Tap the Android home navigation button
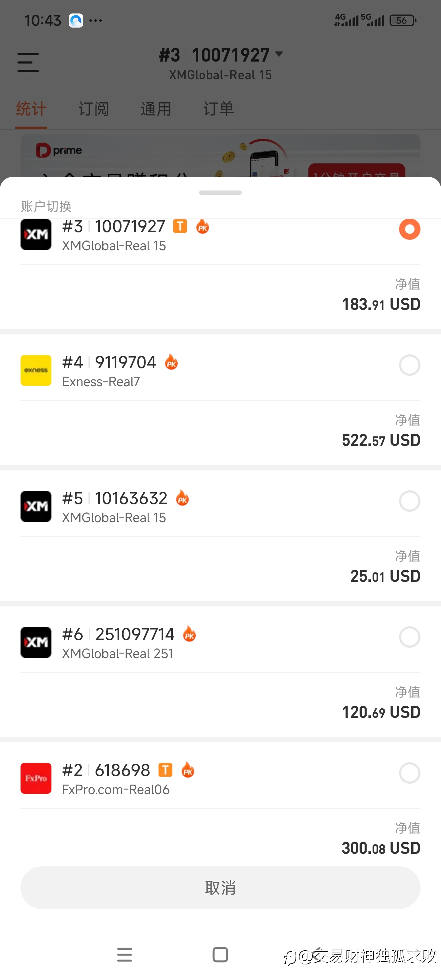Image resolution: width=441 pixels, height=980 pixels. (220, 955)
